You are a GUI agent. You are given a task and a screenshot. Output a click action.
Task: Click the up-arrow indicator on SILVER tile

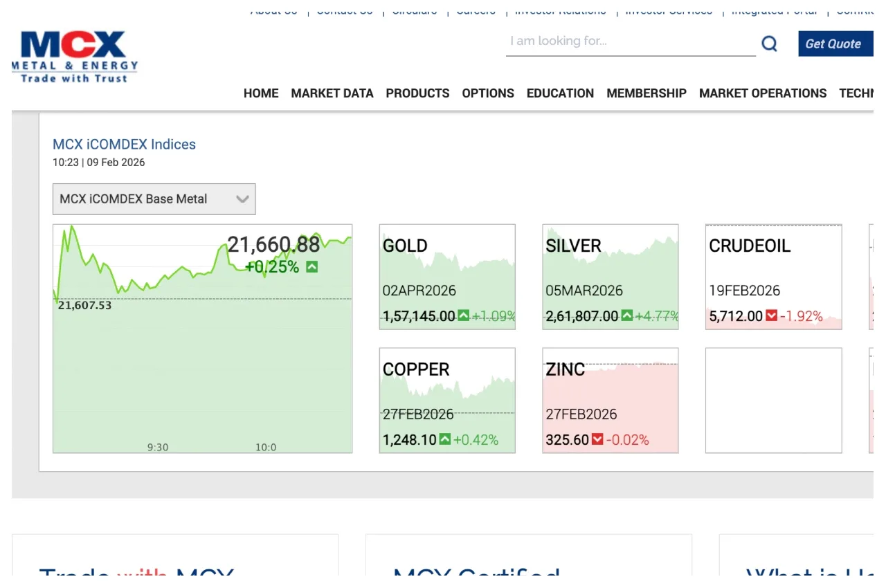click(x=628, y=315)
